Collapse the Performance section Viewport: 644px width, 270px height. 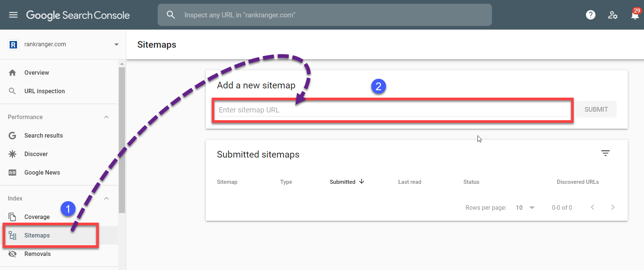(x=107, y=117)
